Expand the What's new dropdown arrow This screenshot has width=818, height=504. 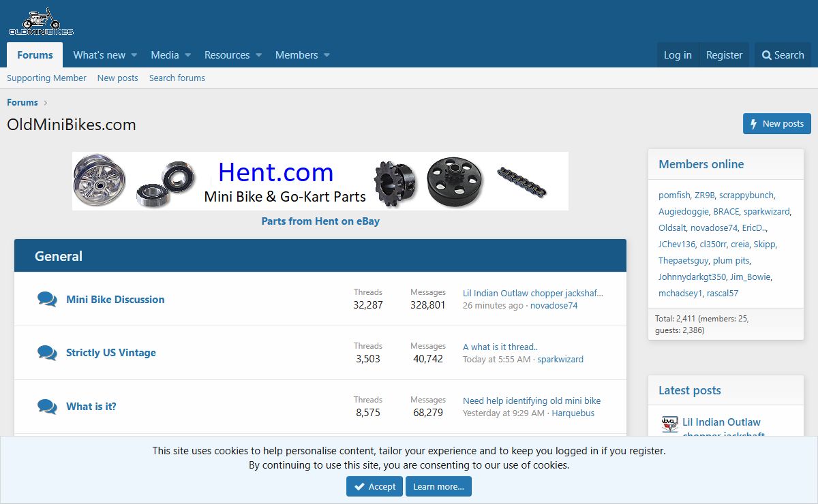134,55
